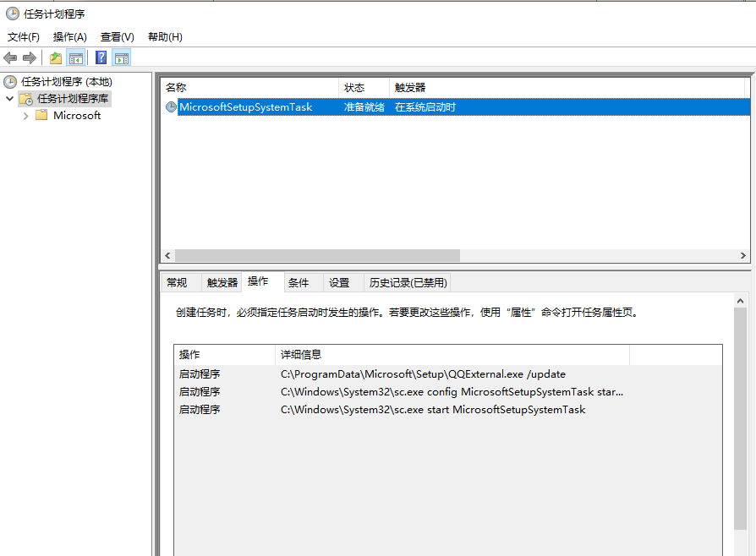Click the Back arrow toolbar icon

10,58
